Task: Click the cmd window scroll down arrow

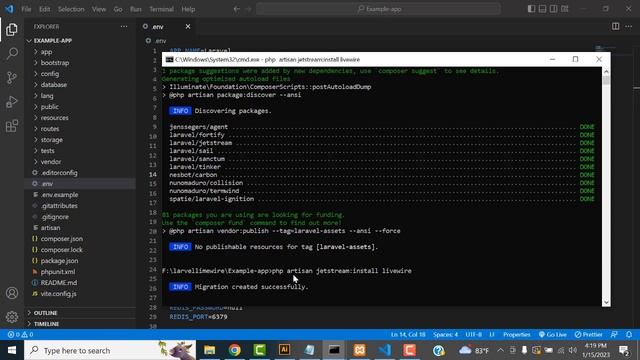Action: 606,302
